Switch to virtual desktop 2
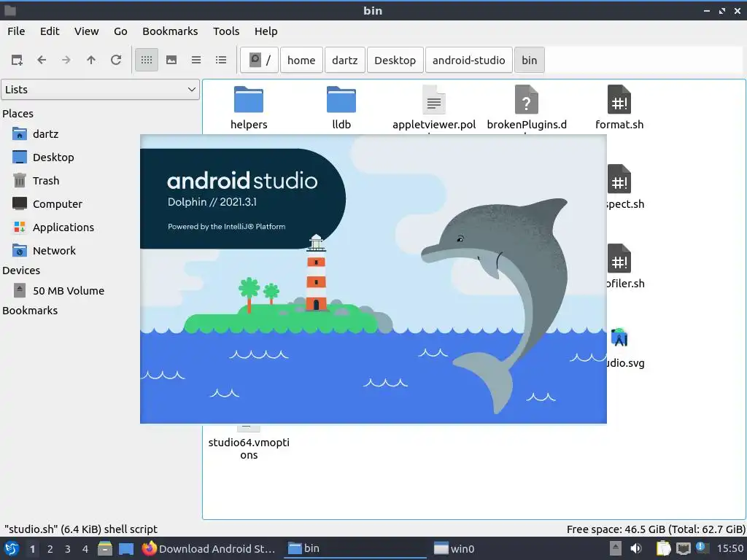Viewport: 747px width, 560px height. click(x=50, y=549)
